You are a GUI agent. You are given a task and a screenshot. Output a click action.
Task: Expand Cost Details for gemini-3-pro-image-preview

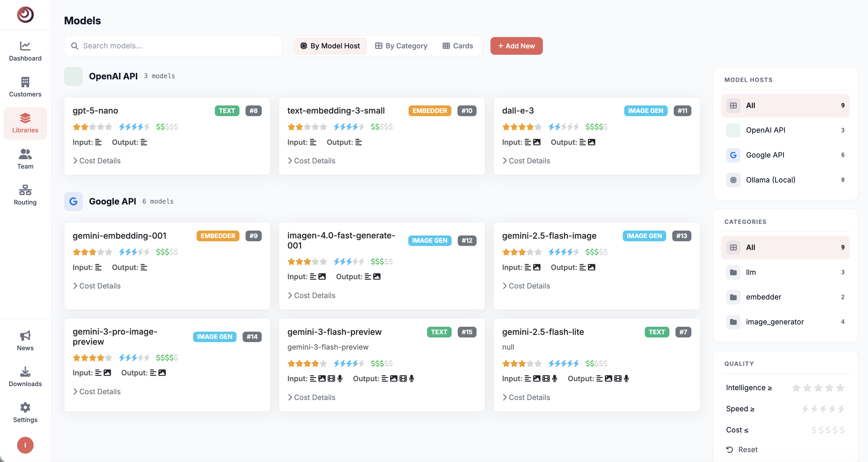pos(97,392)
